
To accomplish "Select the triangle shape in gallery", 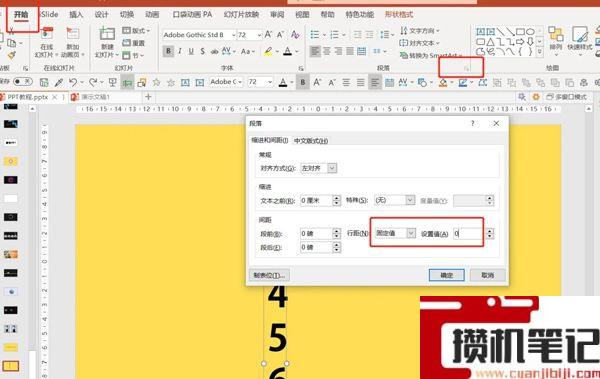I will pos(491,42).
